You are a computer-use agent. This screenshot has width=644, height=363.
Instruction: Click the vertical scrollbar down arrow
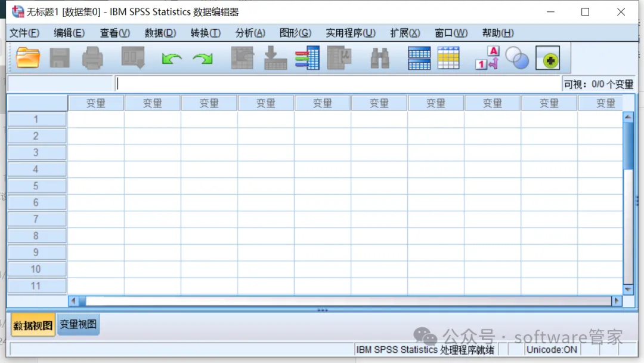628,290
